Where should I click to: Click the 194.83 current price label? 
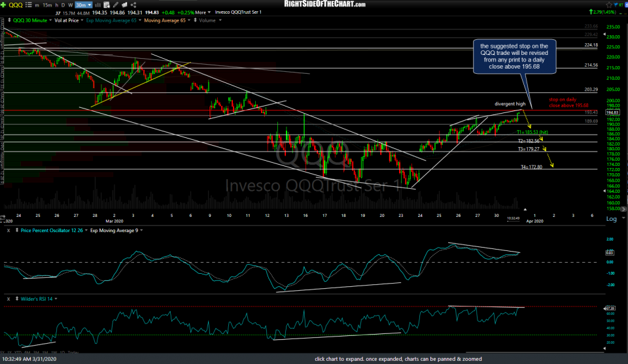[x=612, y=112]
